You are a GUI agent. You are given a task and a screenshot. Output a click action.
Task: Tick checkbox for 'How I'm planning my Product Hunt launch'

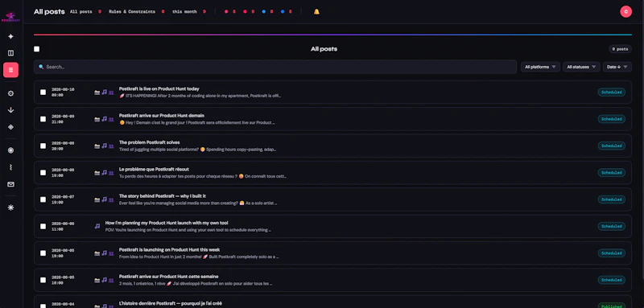click(x=43, y=227)
